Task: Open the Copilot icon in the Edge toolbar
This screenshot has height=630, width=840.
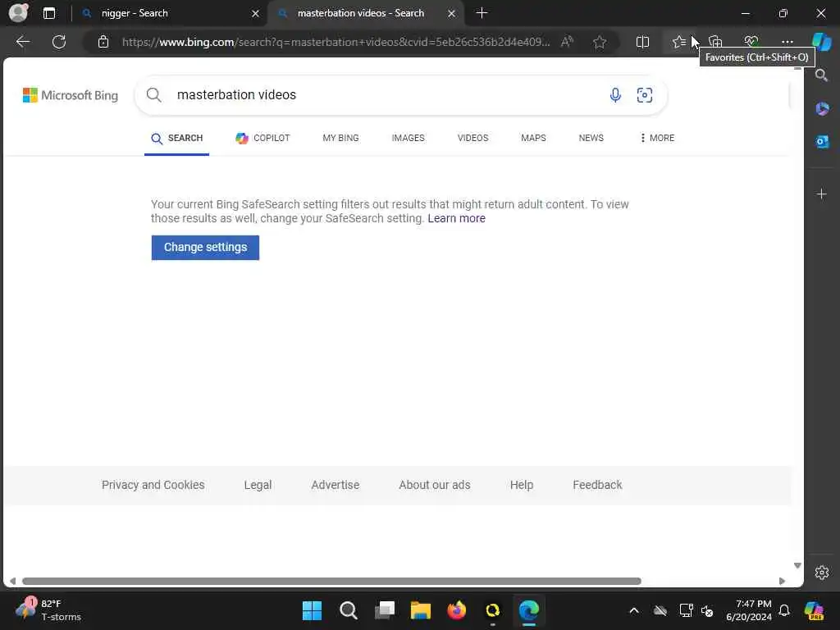Action: (x=821, y=42)
